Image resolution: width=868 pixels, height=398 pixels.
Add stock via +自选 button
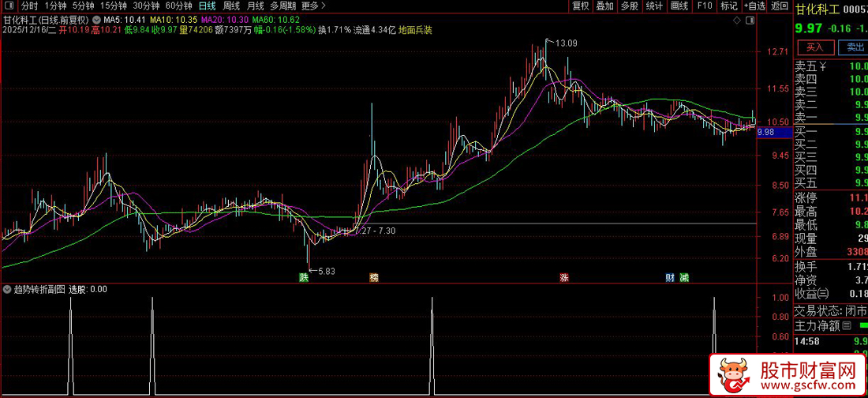(x=754, y=6)
